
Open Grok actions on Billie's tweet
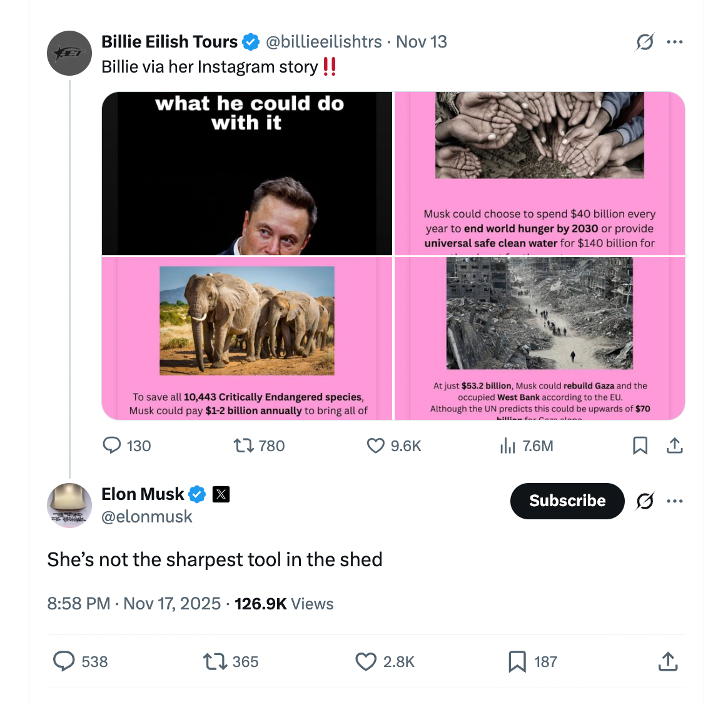tap(645, 42)
